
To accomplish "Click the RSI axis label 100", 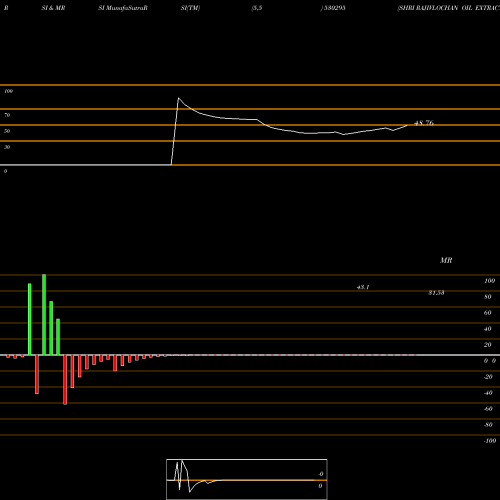I will [x=9, y=91].
